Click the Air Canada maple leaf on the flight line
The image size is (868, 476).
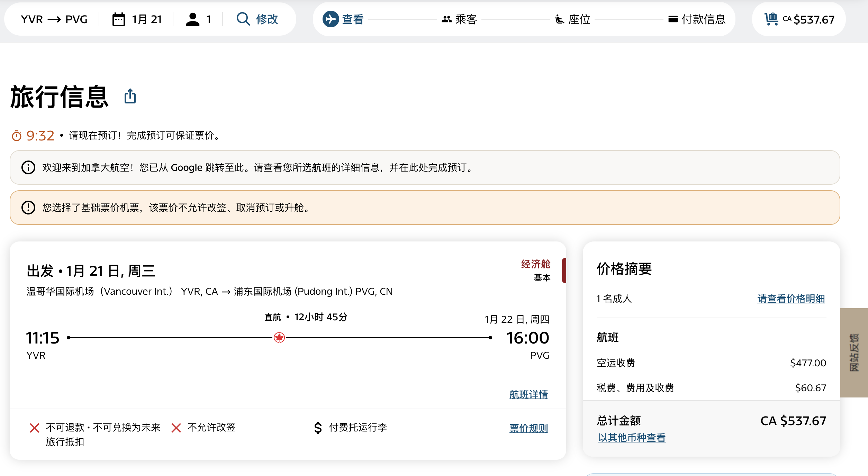pyautogui.click(x=279, y=337)
